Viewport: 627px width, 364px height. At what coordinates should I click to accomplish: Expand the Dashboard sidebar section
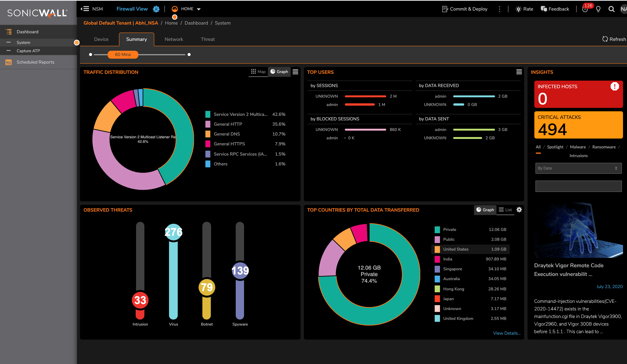click(38, 32)
